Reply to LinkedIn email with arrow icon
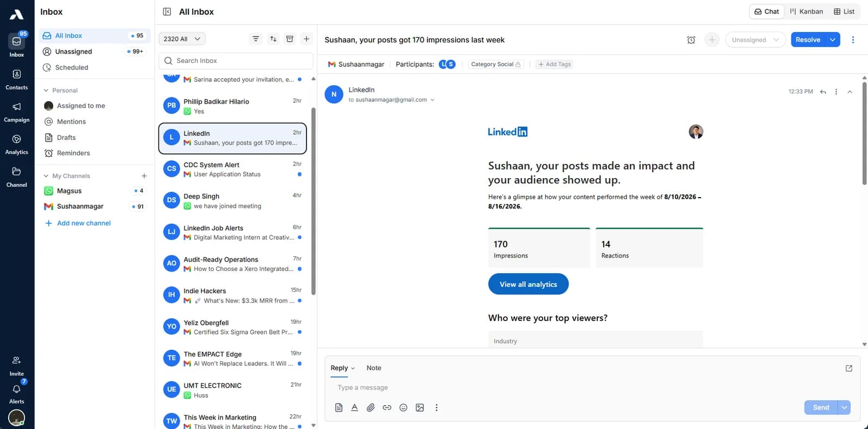 click(x=823, y=92)
